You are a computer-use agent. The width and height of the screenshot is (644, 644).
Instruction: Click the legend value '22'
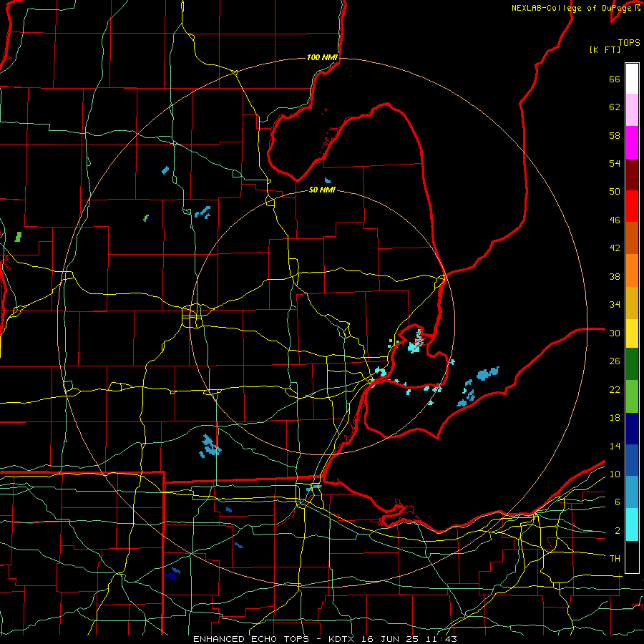(x=615, y=389)
